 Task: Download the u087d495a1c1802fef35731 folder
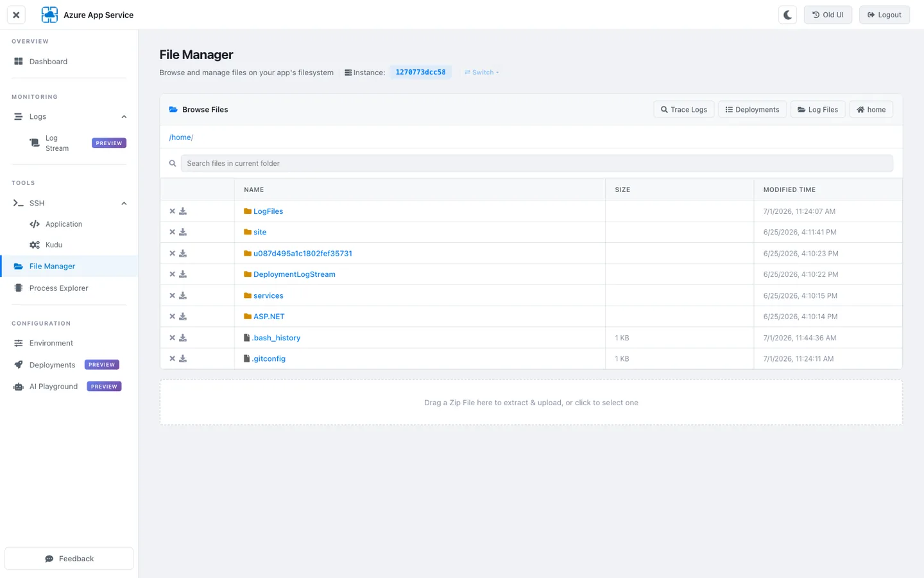pos(183,254)
